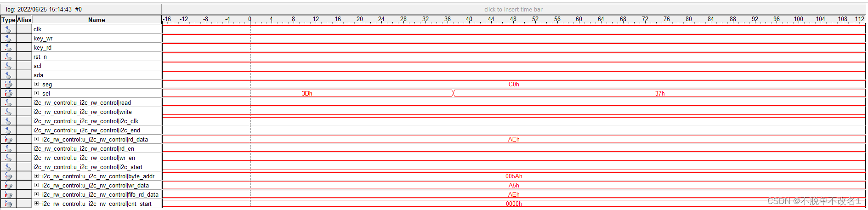868x210 pixels.
Task: Click the type icon for the write signal
Action: [x=8, y=112]
